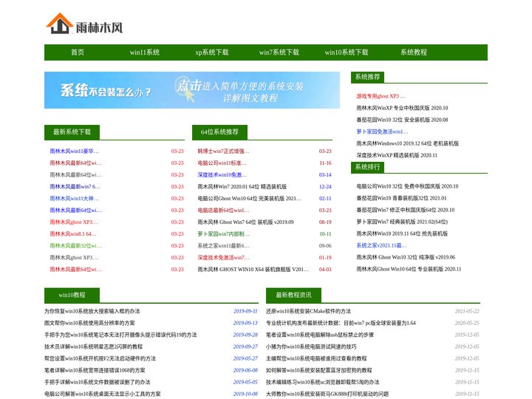Open the 最新系统下载 section header

click(x=72, y=132)
